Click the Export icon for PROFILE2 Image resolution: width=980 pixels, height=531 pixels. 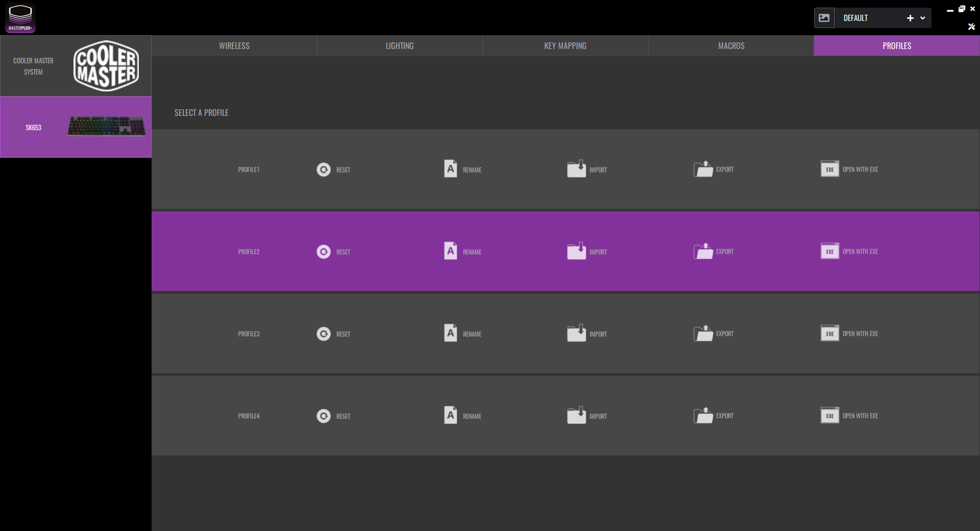pyautogui.click(x=703, y=251)
